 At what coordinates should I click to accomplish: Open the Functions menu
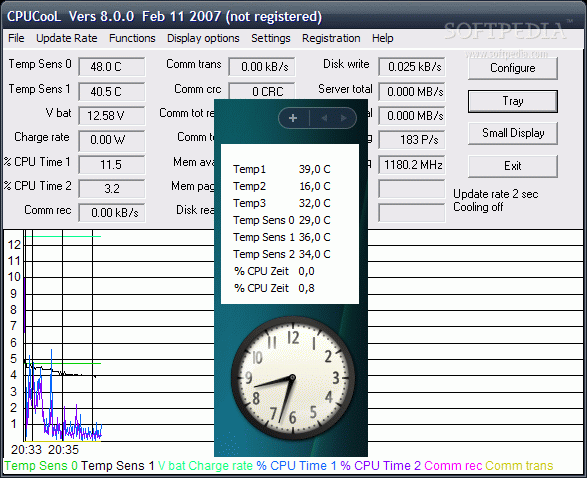point(132,38)
